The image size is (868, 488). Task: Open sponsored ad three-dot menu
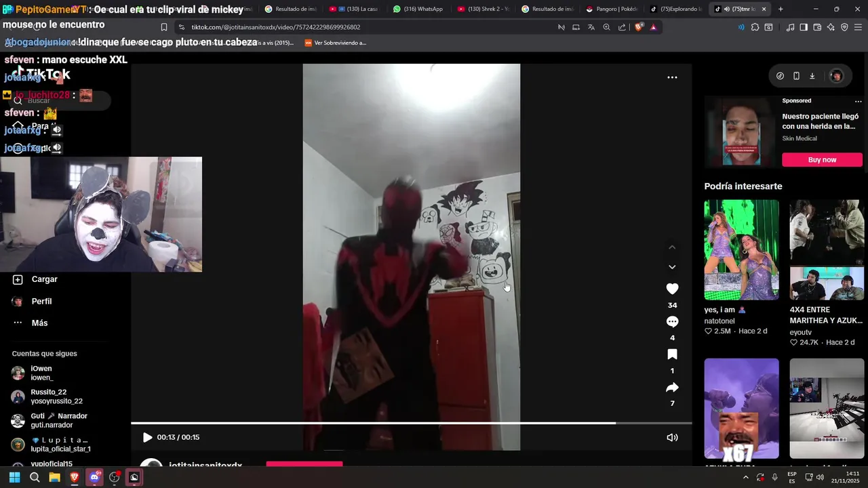(858, 101)
